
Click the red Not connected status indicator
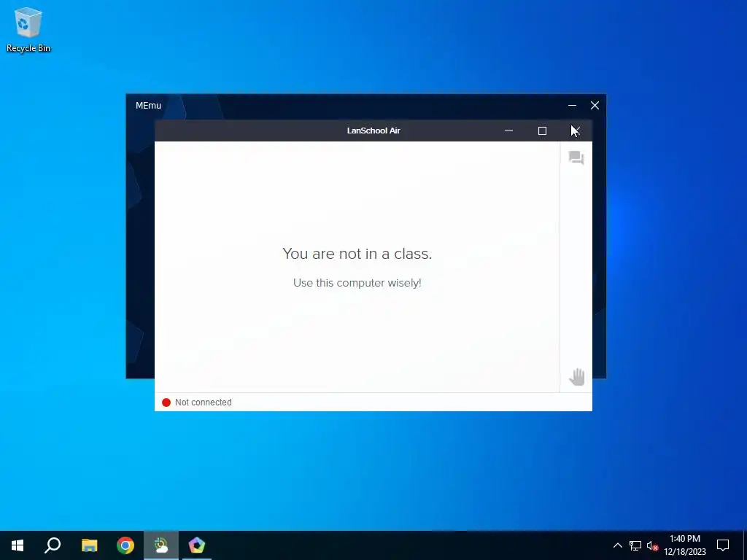166,402
